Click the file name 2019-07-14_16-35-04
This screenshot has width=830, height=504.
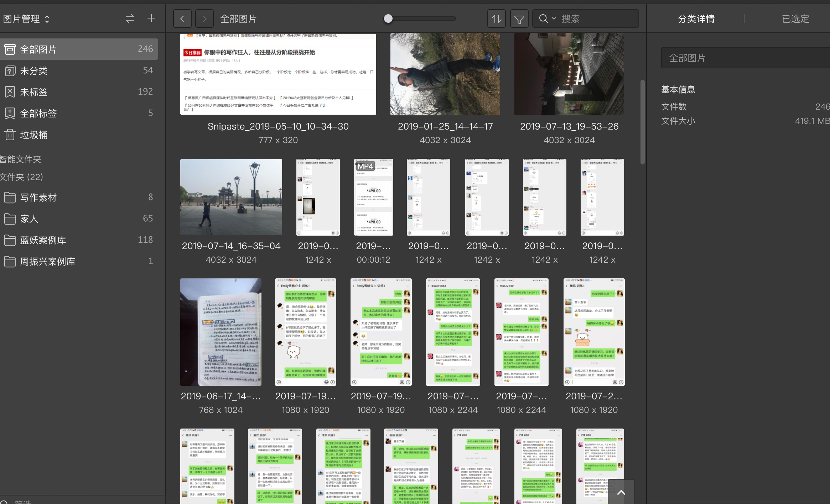[231, 246]
